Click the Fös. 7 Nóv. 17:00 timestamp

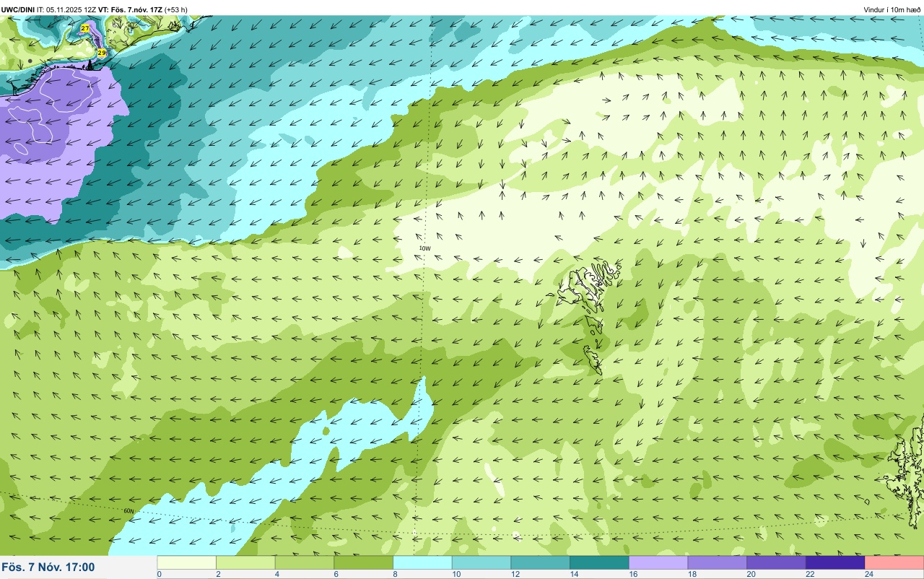coord(48,567)
